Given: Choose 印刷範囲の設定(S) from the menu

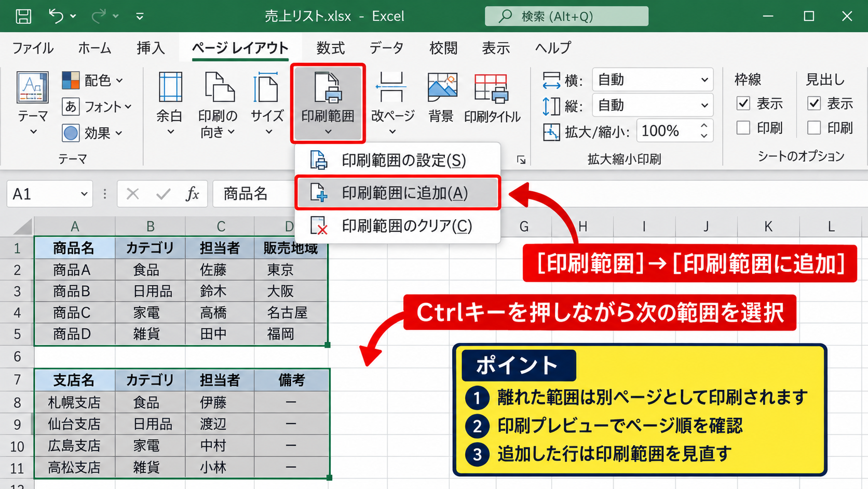Looking at the screenshot, I should point(398,160).
